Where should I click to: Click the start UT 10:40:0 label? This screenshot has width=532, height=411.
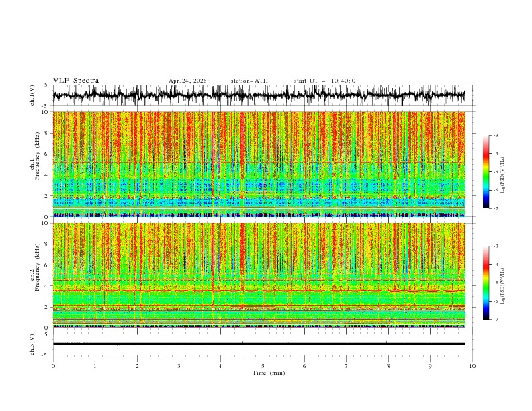pyautogui.click(x=324, y=81)
